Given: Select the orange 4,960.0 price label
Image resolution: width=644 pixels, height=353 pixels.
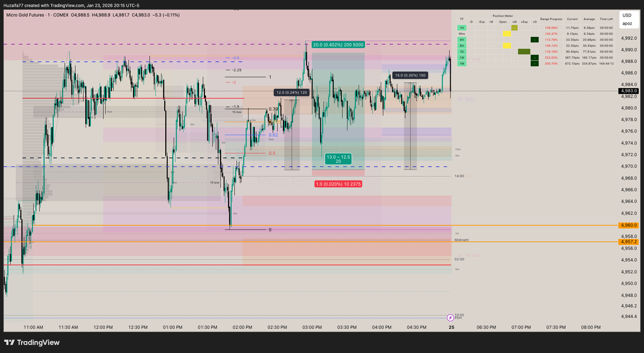Looking at the screenshot, I should pyautogui.click(x=629, y=225).
